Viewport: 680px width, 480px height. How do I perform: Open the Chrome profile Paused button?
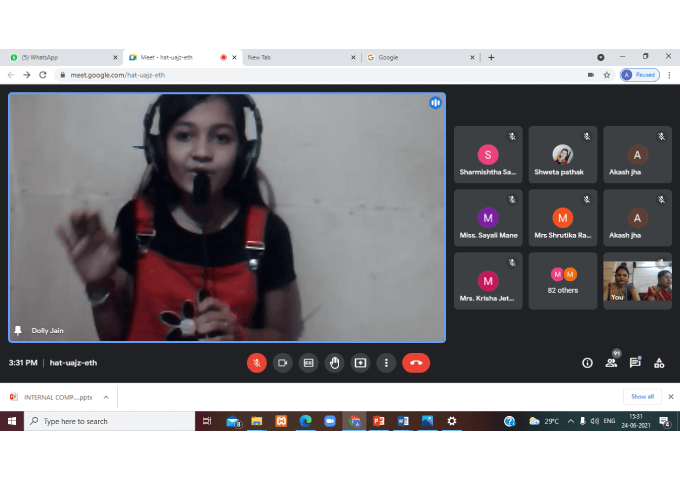(x=639, y=75)
